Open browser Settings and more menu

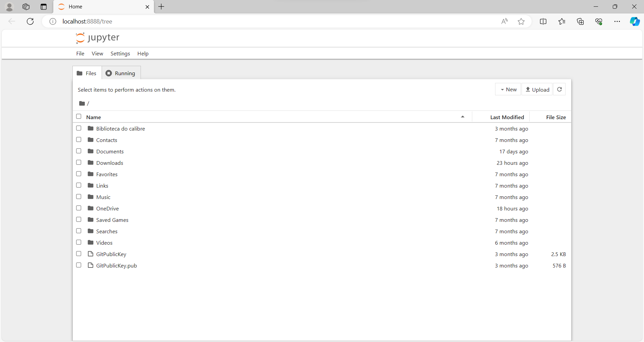(617, 21)
